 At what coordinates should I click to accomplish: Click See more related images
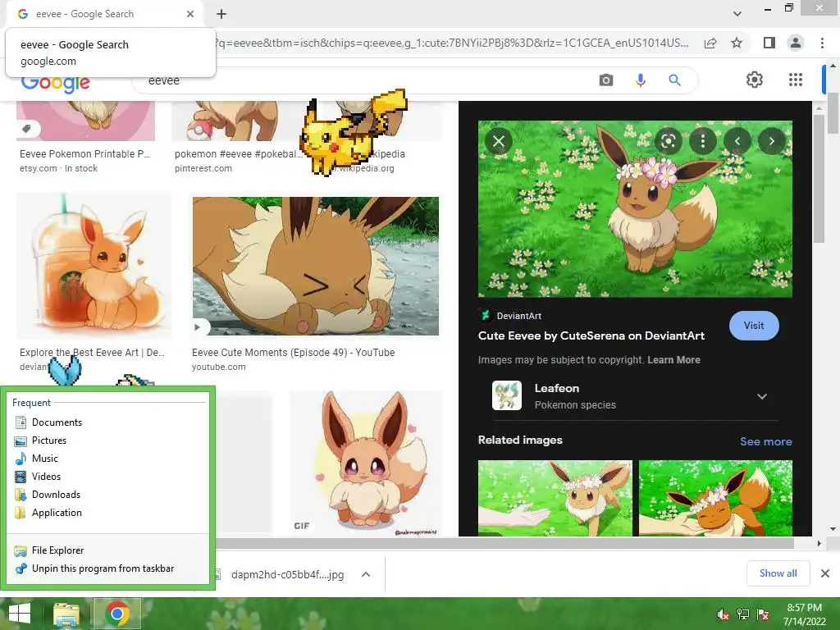[x=765, y=441]
